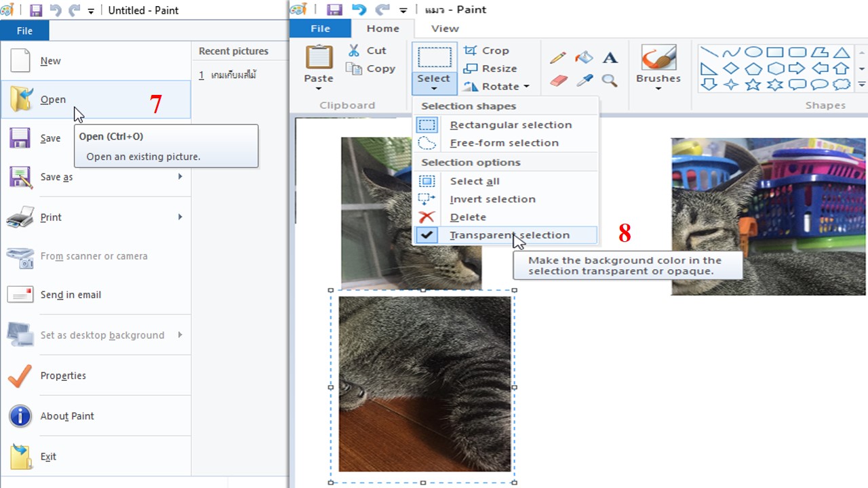This screenshot has height=488, width=868.
Task: Click About Paint
Action: click(96, 416)
